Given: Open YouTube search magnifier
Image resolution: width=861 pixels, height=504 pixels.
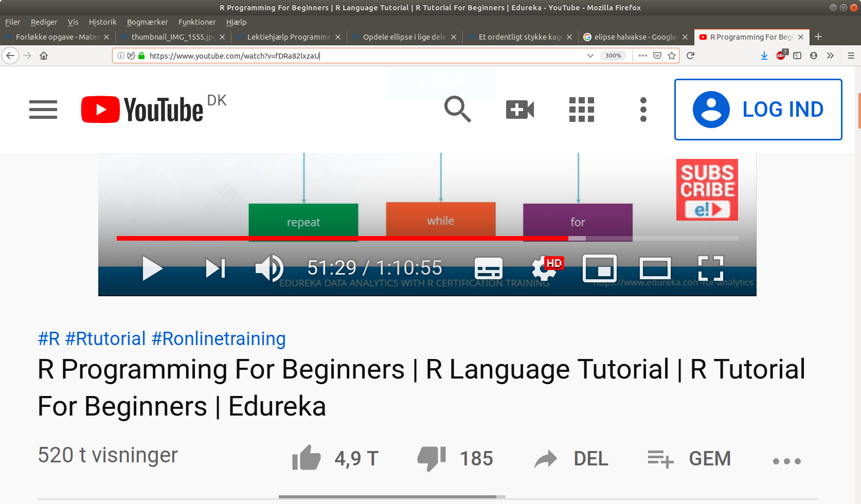Looking at the screenshot, I should coord(458,109).
